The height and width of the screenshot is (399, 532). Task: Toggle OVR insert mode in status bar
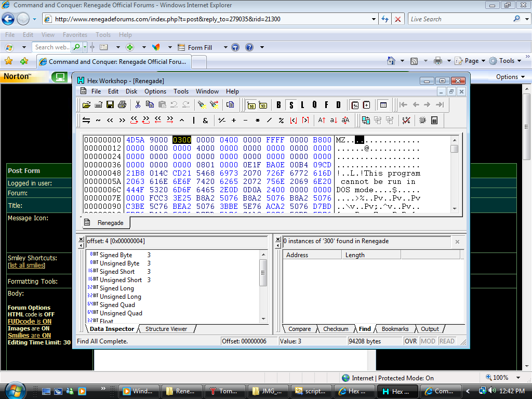pos(410,341)
